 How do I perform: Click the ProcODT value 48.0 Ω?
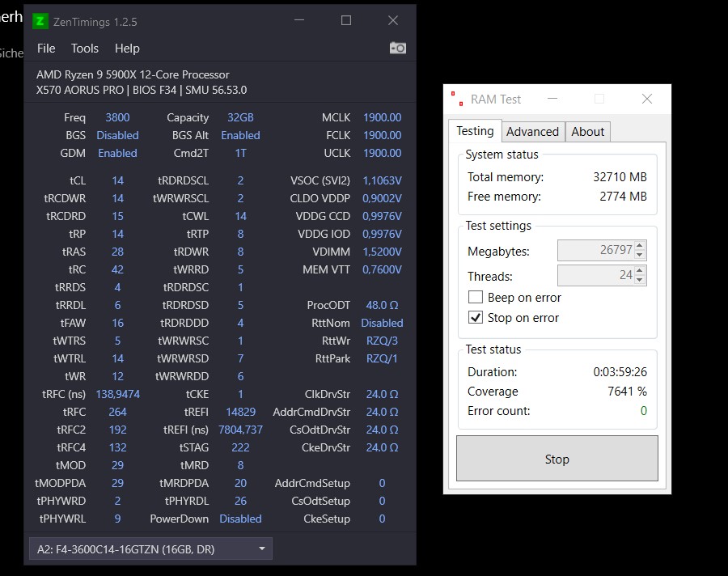pos(382,305)
